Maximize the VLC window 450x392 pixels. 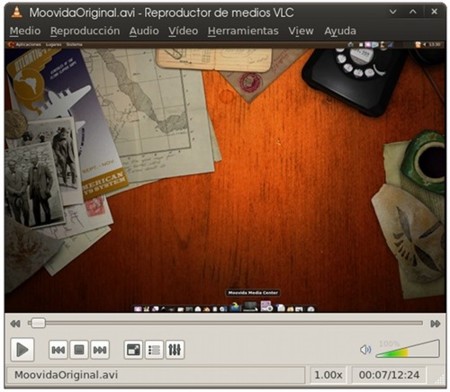tap(413, 12)
